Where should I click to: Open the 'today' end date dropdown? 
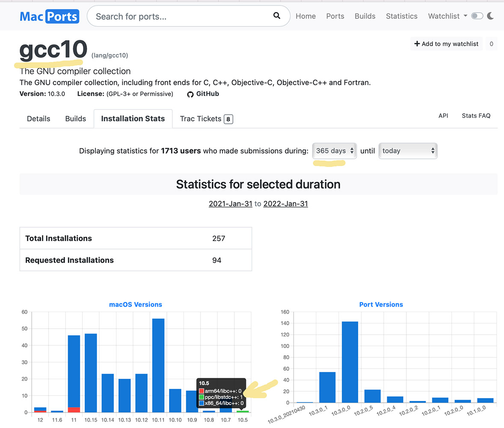pyautogui.click(x=408, y=151)
